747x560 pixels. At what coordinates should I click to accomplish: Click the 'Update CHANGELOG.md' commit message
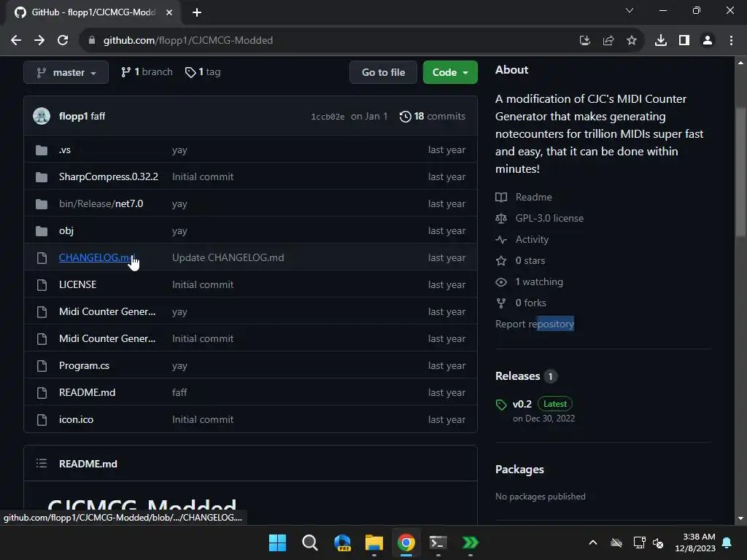228,257
